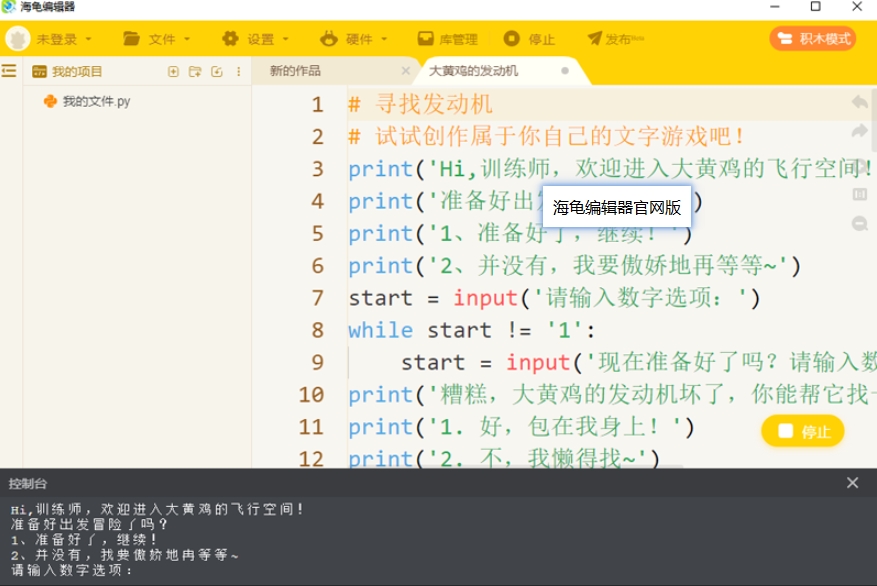Image resolution: width=877 pixels, height=586 pixels.
Task: Close the 控制台 console panel
Action: pyautogui.click(x=852, y=483)
